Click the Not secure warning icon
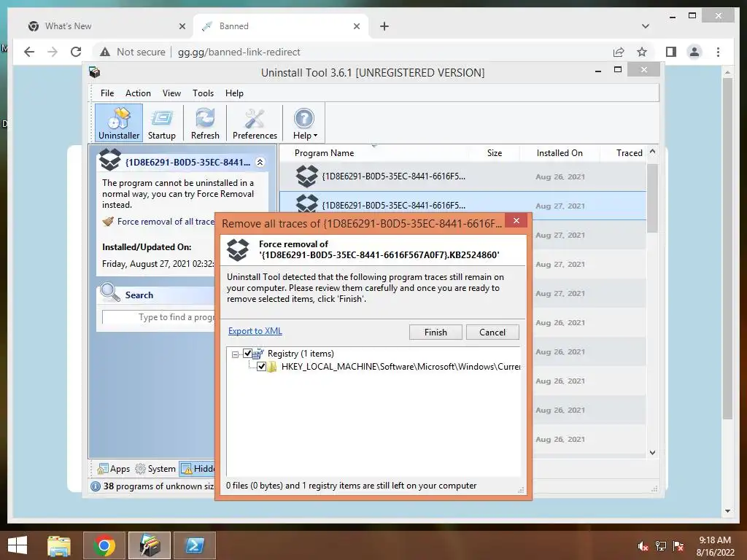747x560 pixels. 105,52
